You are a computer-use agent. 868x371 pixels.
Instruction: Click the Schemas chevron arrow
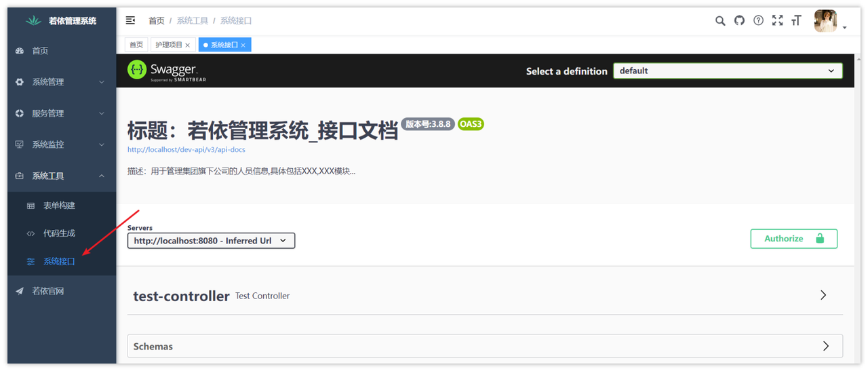(825, 346)
